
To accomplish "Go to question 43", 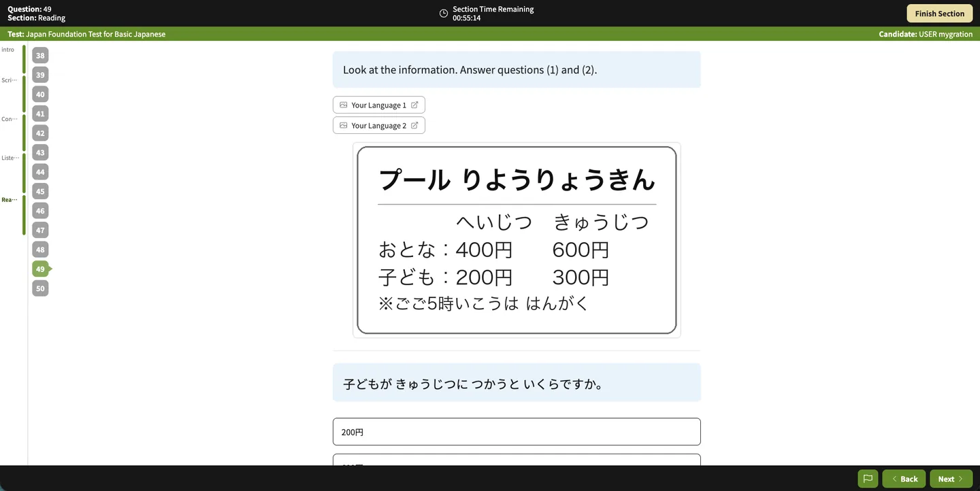I will pyautogui.click(x=40, y=152).
